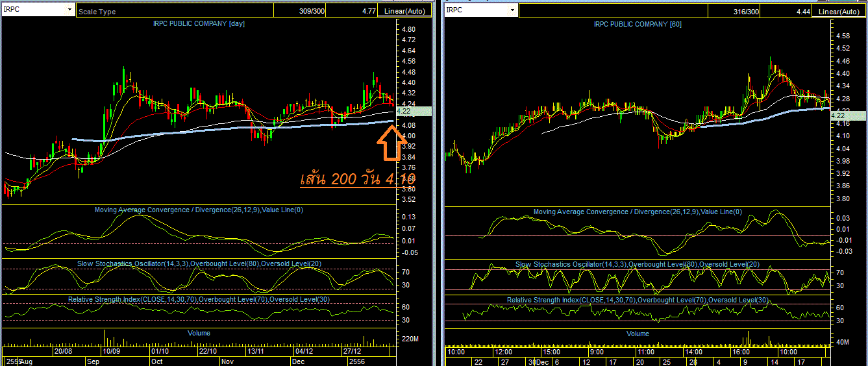Click the 16:00 time marker on the 60-minute timeline
868x366 pixels.
click(742, 351)
